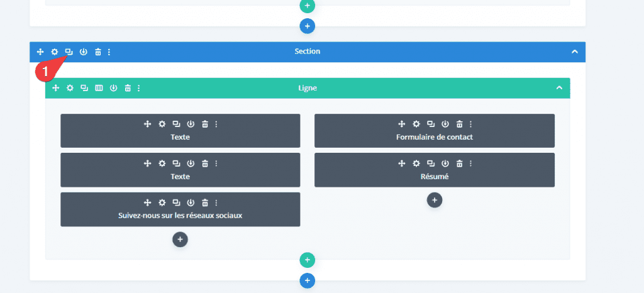Open more options for Suivez-nous module

tap(216, 202)
